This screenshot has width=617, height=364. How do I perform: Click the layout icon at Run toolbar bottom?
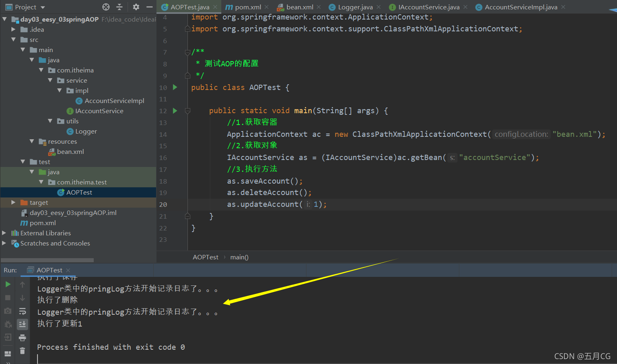tap(8, 353)
